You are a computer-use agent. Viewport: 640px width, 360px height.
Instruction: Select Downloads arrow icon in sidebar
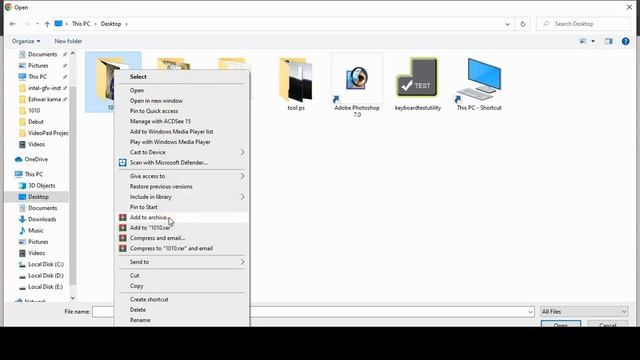22,220
